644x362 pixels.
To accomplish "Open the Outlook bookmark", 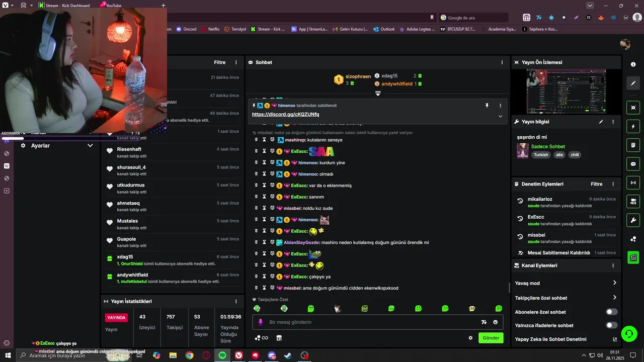I will click(384, 29).
